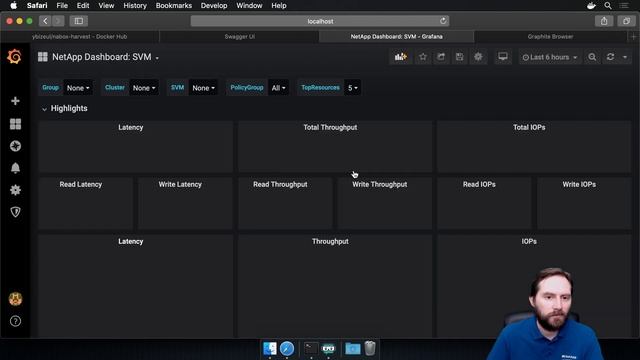Open the Server Admin shield icon
The width and height of the screenshot is (640, 360).
point(15,212)
